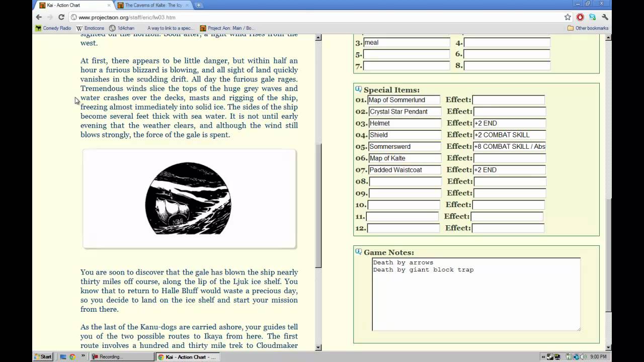The height and width of the screenshot is (362, 644).
Task: Click the Sommerswerd effect '+8 COMBAT SKILL' field
Action: 510,146
